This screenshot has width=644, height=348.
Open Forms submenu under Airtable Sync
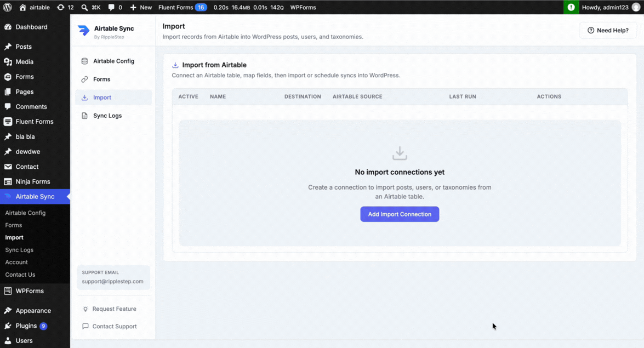point(14,225)
